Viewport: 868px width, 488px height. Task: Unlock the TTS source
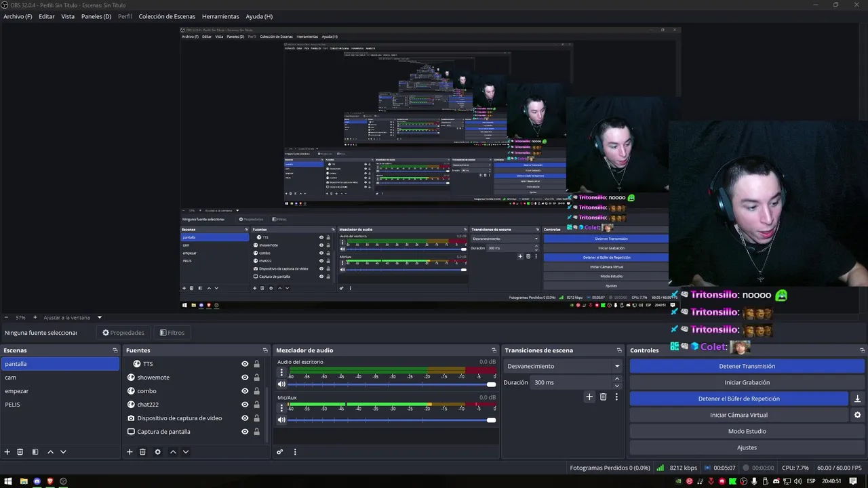pos(256,364)
